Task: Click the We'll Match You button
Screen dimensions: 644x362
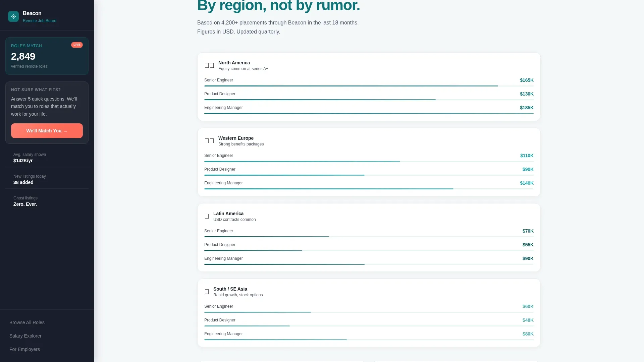Action: pyautogui.click(x=47, y=131)
